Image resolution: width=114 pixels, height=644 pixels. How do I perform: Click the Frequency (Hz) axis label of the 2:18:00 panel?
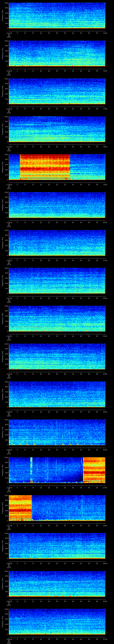click(x=3, y=167)
